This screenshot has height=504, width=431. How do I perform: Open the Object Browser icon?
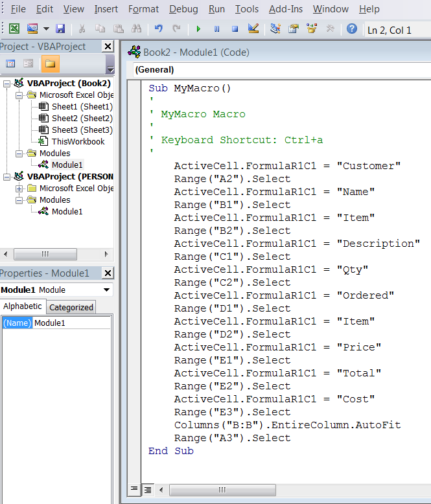click(312, 29)
